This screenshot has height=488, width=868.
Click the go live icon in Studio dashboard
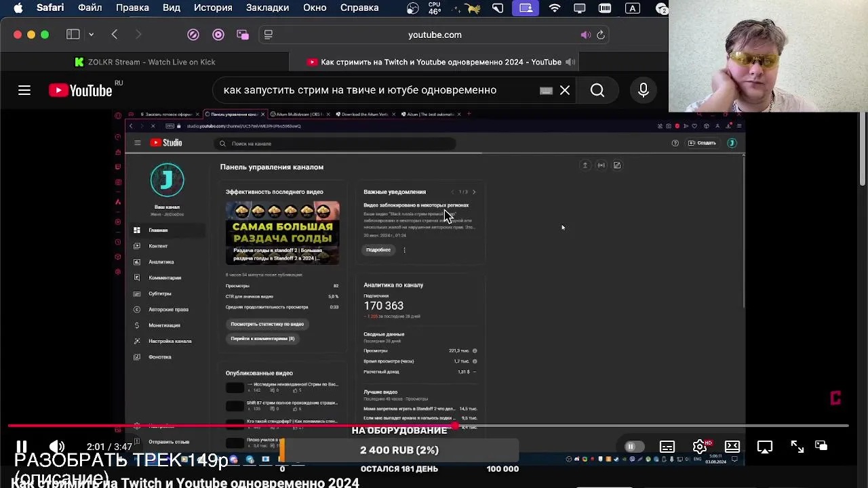pos(601,165)
